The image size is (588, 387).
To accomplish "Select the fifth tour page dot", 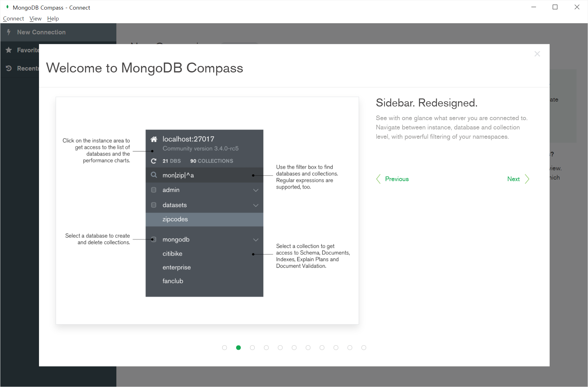I will [x=280, y=348].
